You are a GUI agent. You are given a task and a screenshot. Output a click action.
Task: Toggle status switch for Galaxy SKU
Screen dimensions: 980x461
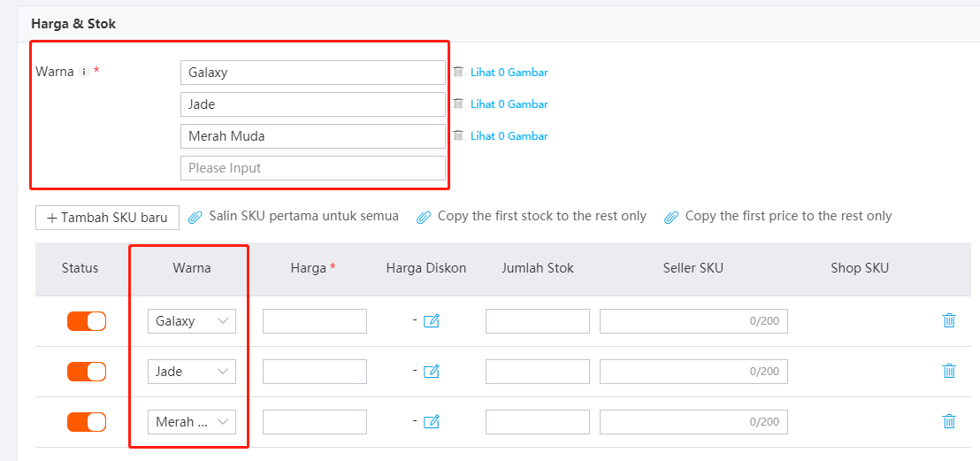click(87, 321)
